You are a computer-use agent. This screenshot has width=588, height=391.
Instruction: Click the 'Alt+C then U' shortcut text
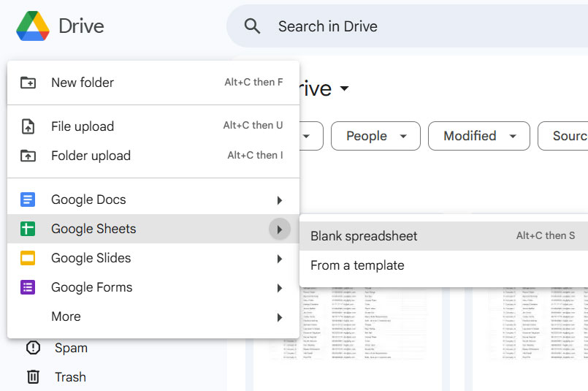pos(253,125)
